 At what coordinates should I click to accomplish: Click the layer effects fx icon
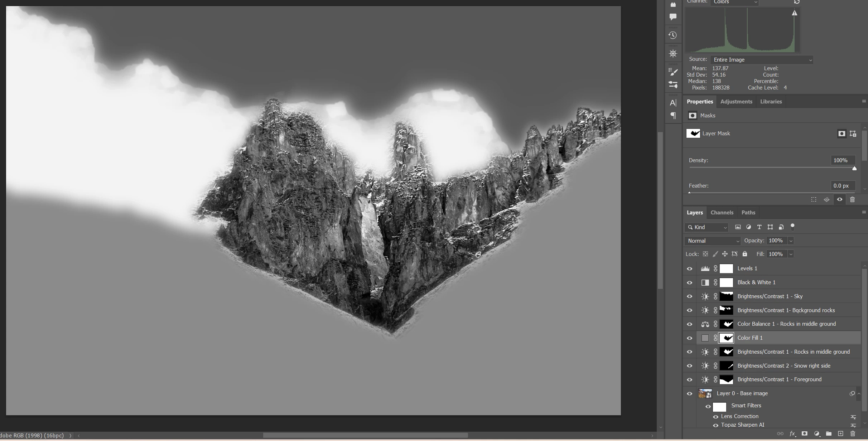(x=792, y=433)
